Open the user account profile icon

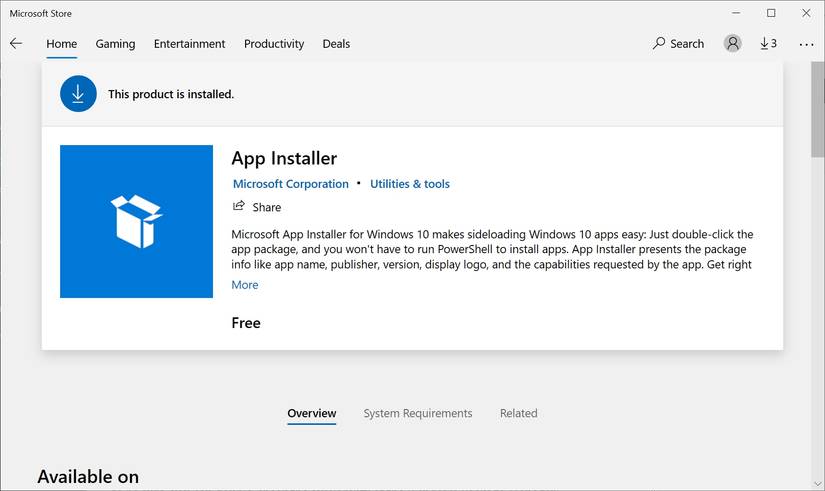pyautogui.click(x=733, y=44)
